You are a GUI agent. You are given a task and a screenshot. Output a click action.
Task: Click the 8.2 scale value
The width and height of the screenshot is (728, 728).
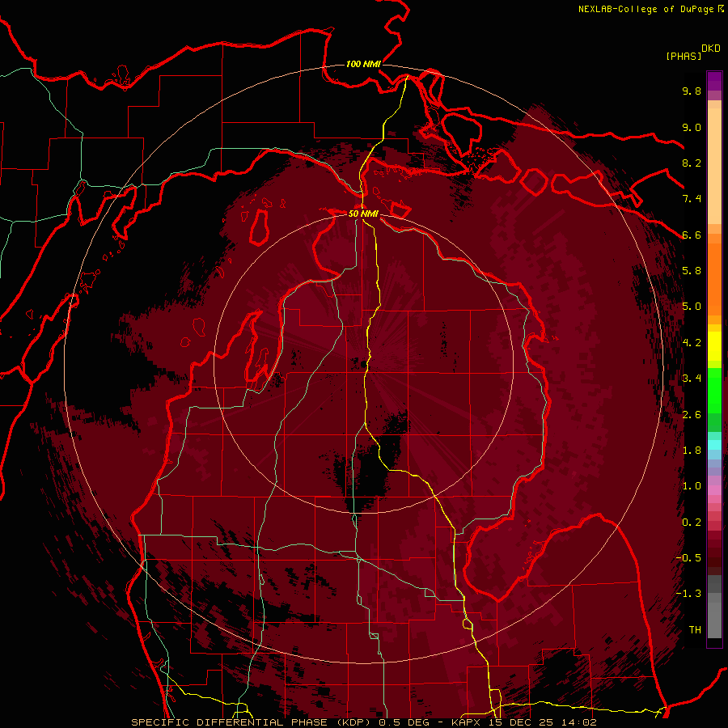pos(692,163)
